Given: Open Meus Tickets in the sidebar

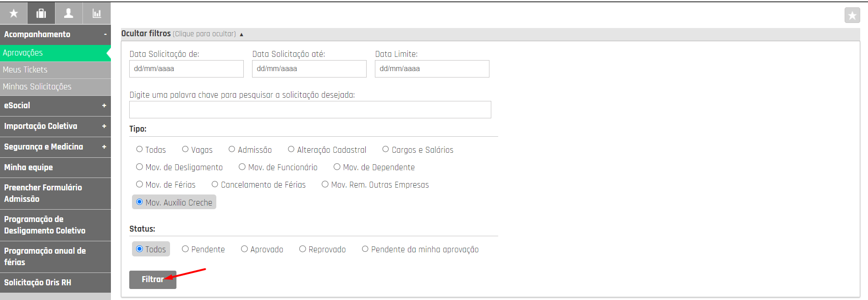Looking at the screenshot, I should point(55,70).
